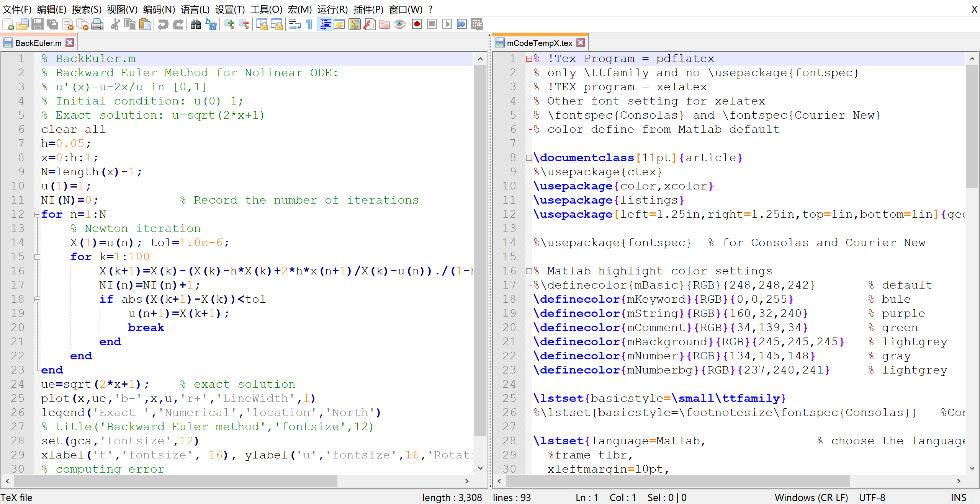The width and height of the screenshot is (980, 504).
Task: Save the current recorded macro icon
Action: coord(477,24)
